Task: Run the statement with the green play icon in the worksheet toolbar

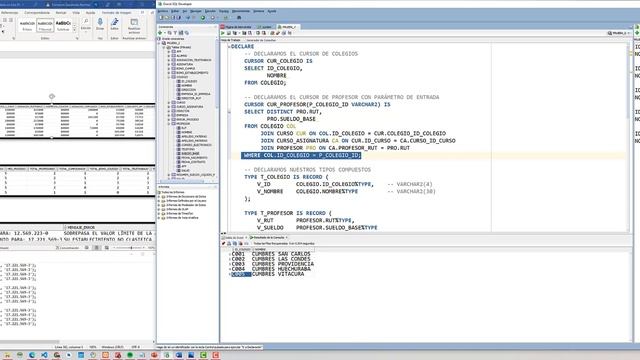Action: point(223,33)
